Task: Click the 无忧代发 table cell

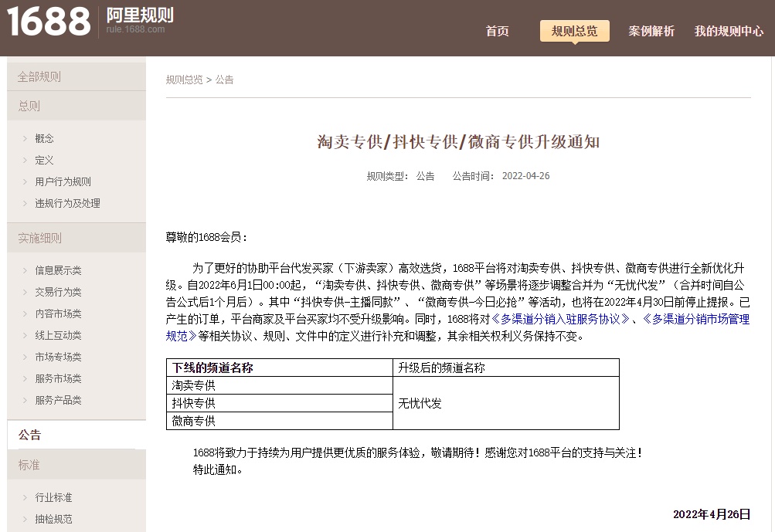Action: click(506, 403)
